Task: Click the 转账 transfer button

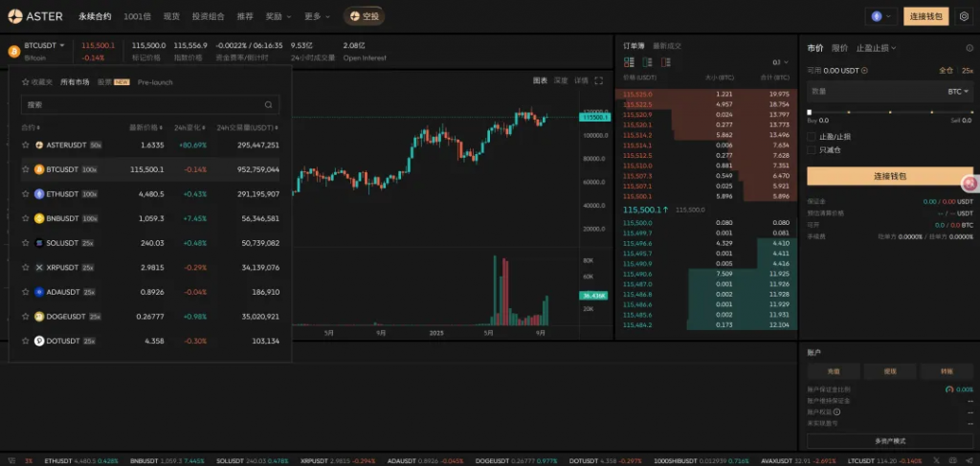Action: pyautogui.click(x=947, y=371)
